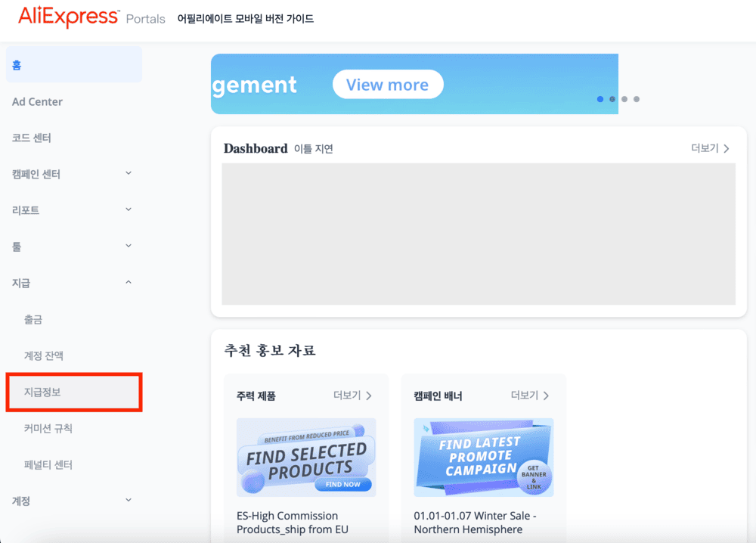The width and height of the screenshot is (756, 543).
Task: Select third banner carousel dot
Action: pyautogui.click(x=624, y=99)
